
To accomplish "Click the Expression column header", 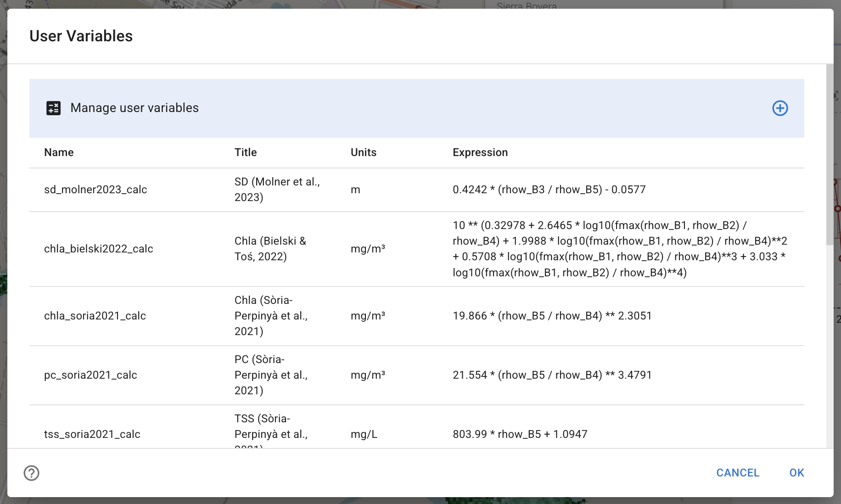I will click(480, 152).
